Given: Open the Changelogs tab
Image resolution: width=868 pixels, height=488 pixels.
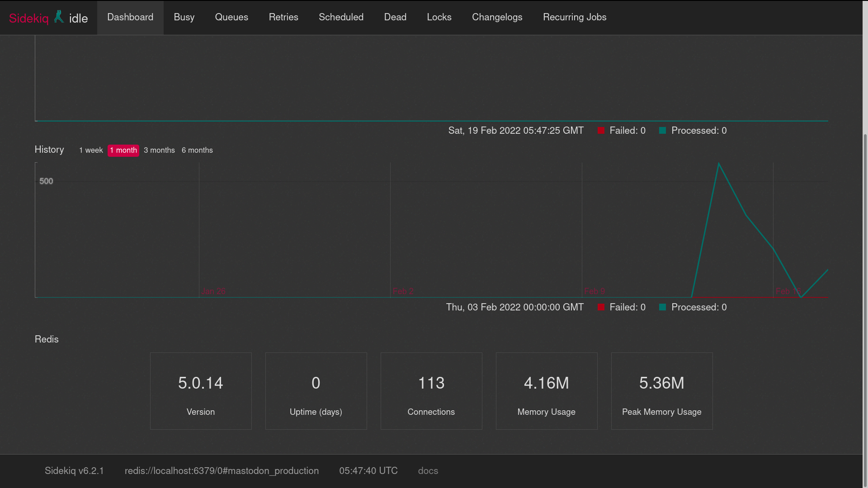Looking at the screenshot, I should (497, 17).
